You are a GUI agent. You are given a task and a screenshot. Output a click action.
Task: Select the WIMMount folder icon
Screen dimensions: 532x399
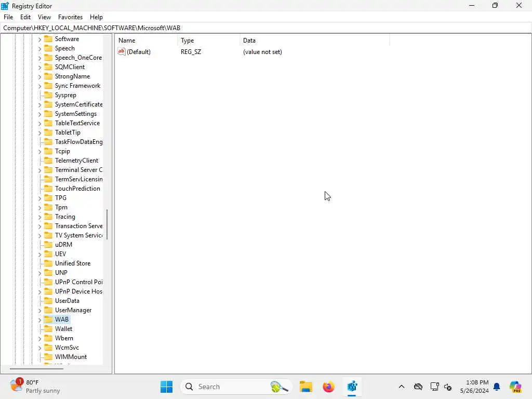coord(48,356)
